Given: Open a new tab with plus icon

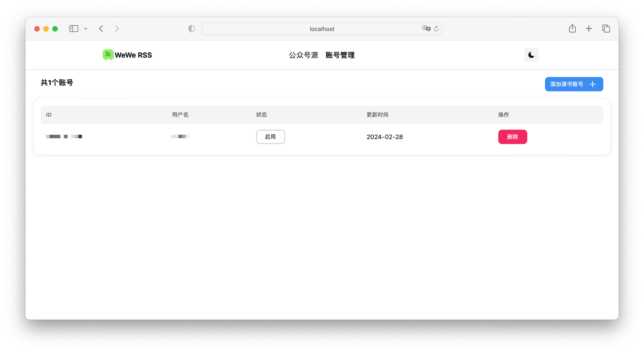Looking at the screenshot, I should (589, 29).
